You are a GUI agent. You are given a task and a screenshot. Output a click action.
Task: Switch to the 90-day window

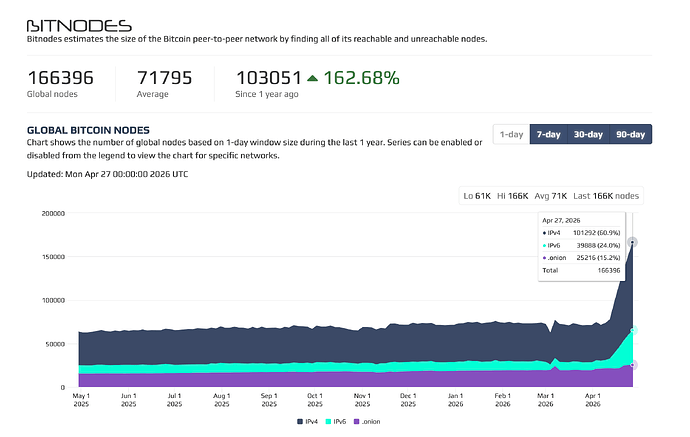tap(631, 134)
